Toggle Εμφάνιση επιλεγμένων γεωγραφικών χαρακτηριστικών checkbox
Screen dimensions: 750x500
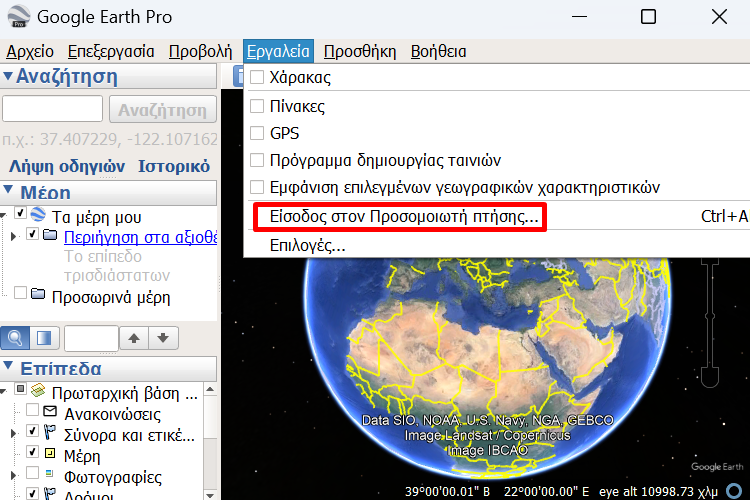[x=257, y=187]
